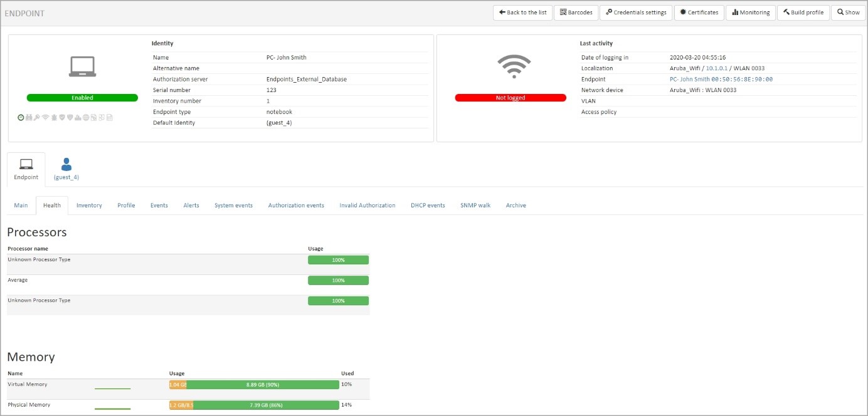Open the Barcodes page
Image resolution: width=868 pixels, height=416 pixels.
coord(576,13)
